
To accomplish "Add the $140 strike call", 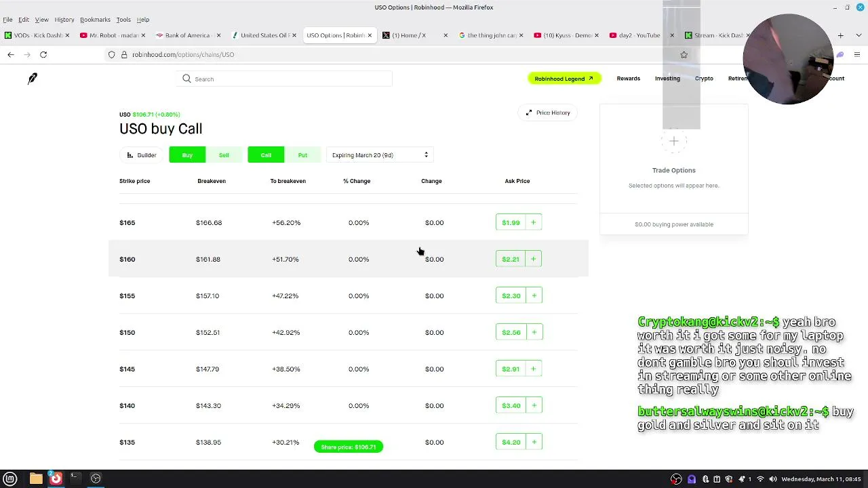I will (534, 405).
